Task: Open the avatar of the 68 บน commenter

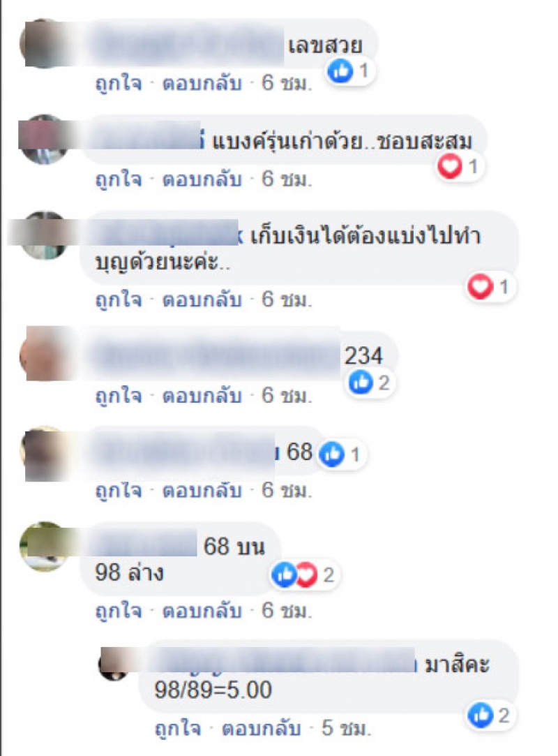Action: click(45, 547)
